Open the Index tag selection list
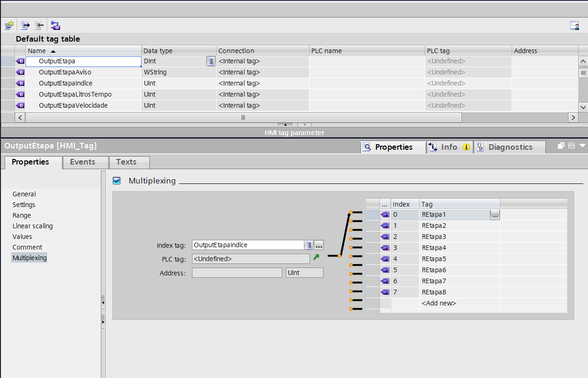 (x=309, y=245)
